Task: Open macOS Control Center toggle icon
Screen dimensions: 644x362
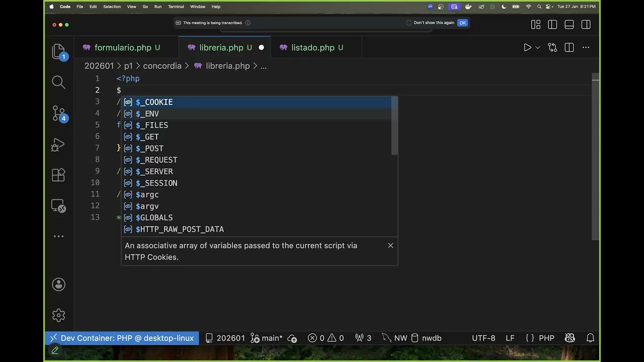Action: 549,7
